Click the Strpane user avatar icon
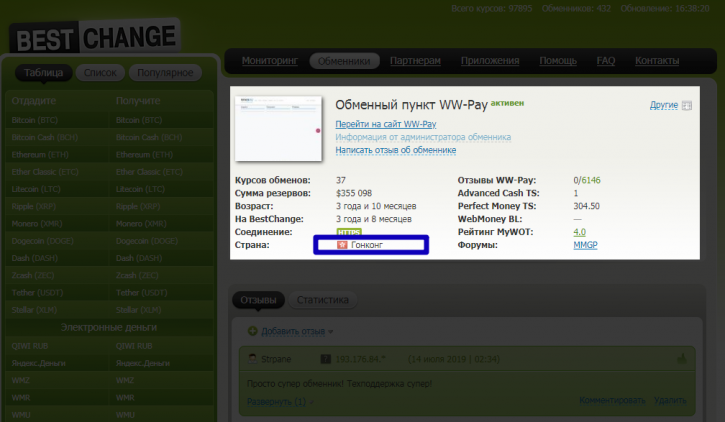The width and height of the screenshot is (725, 422). coord(252,359)
